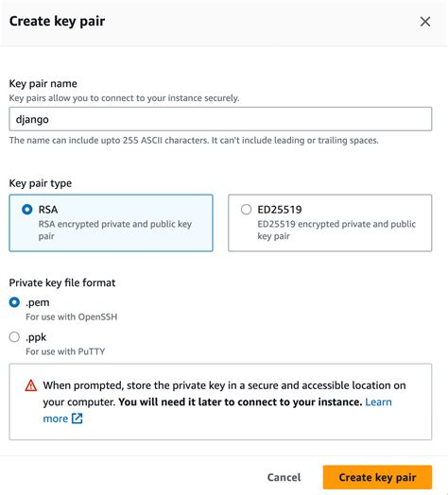Click the 'django' text in name field
Viewport: 448px width, 495px height.
coord(32,120)
